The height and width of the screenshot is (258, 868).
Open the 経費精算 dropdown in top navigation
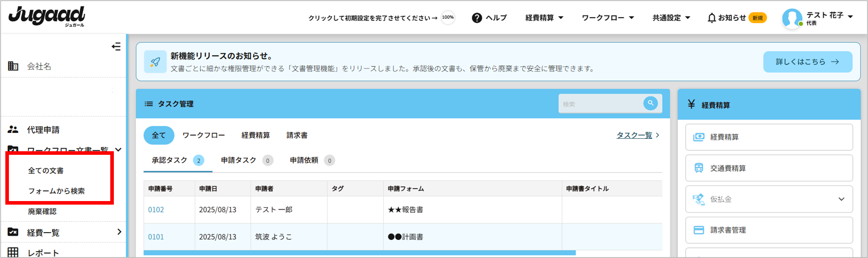click(x=544, y=18)
